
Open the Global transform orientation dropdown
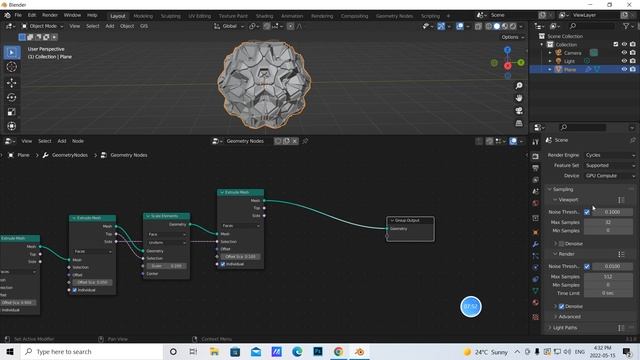pos(229,26)
